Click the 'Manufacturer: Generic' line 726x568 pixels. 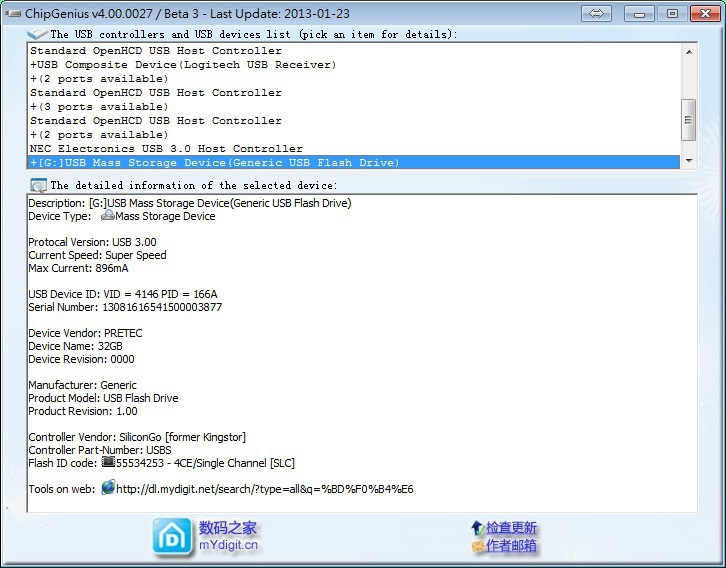82,385
